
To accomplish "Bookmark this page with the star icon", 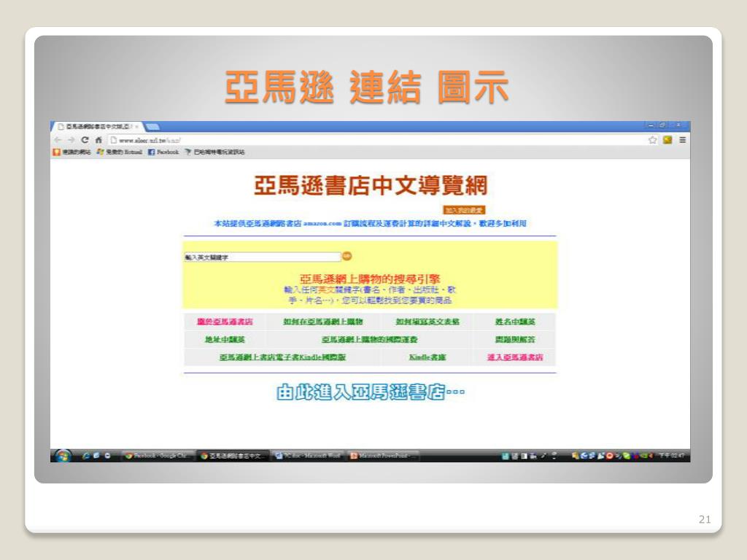I will (x=653, y=140).
